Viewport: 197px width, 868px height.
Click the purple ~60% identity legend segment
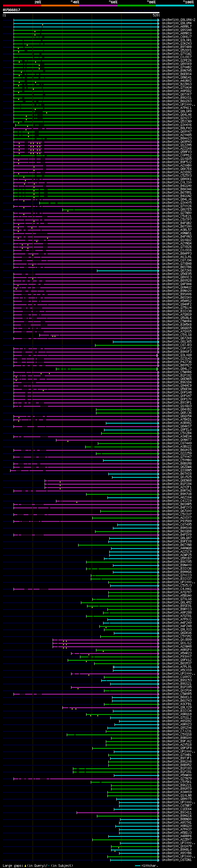pos(98,6)
